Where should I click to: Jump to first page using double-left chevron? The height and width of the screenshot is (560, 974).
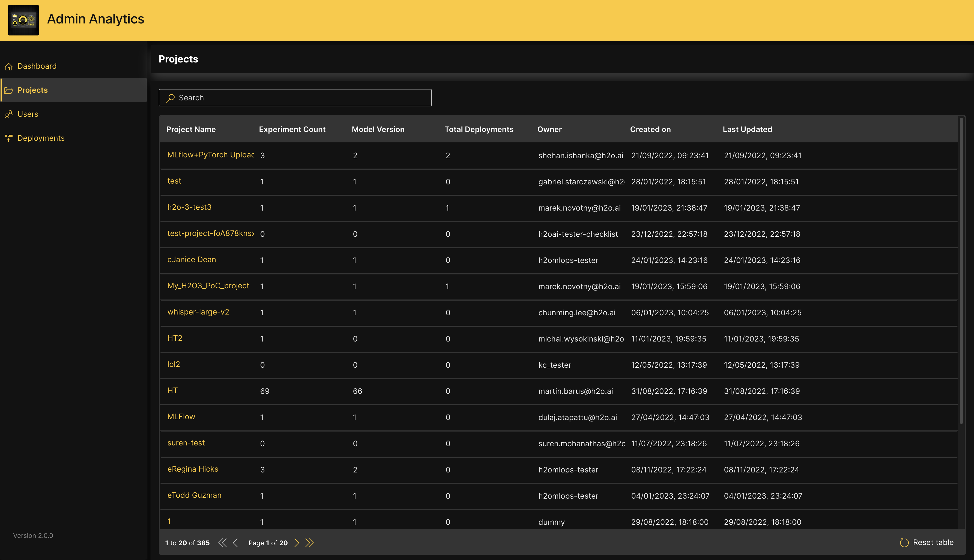(x=222, y=543)
